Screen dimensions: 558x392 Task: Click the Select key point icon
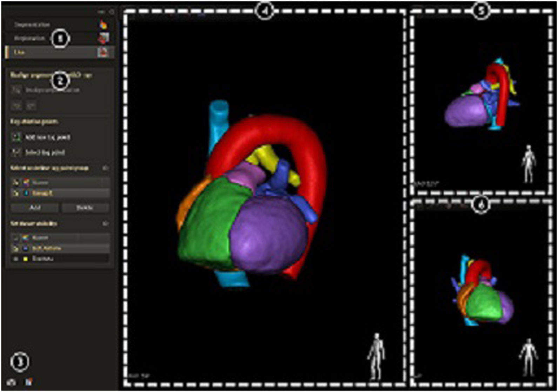(16, 153)
